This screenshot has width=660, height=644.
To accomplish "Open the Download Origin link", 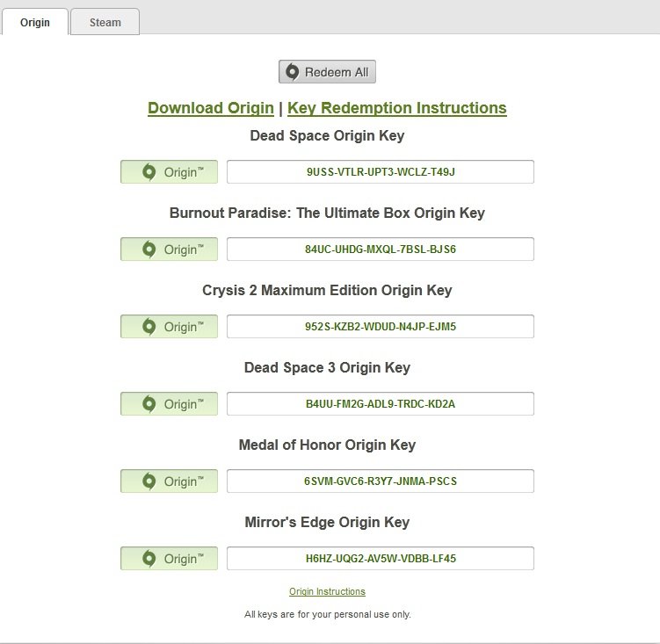I will [x=211, y=108].
